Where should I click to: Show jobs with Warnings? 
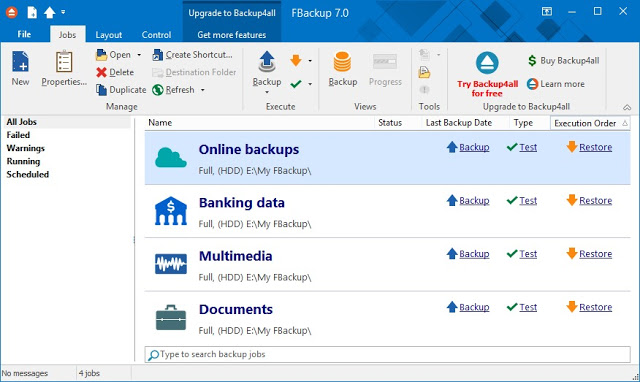click(x=26, y=148)
